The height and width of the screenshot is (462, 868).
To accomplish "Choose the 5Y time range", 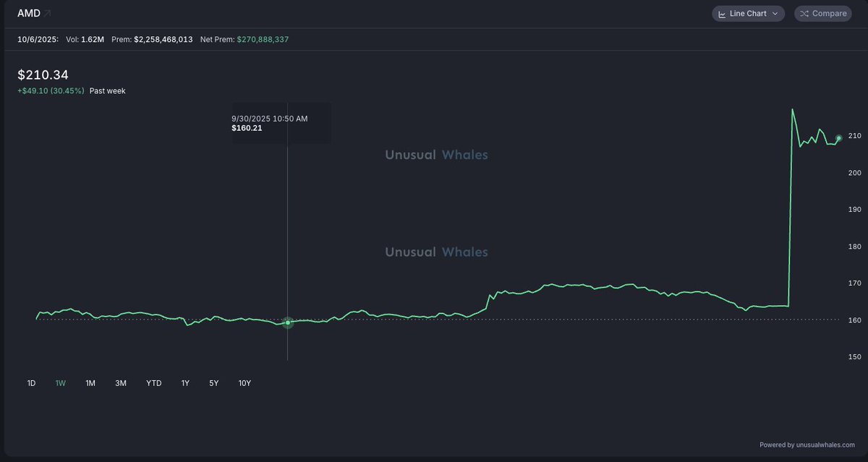I will coord(213,383).
